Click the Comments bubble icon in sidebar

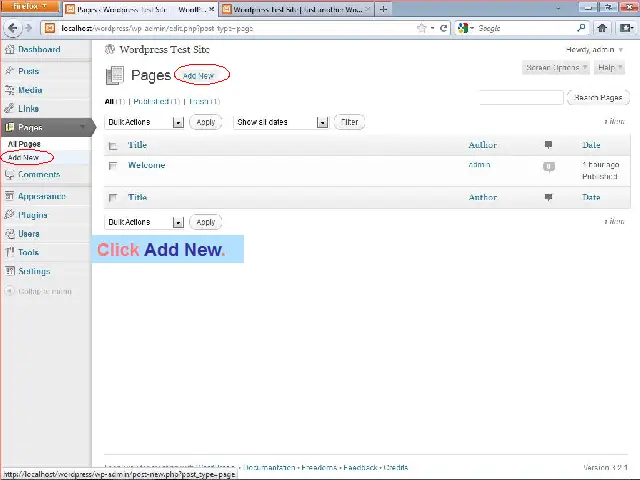tap(9, 174)
